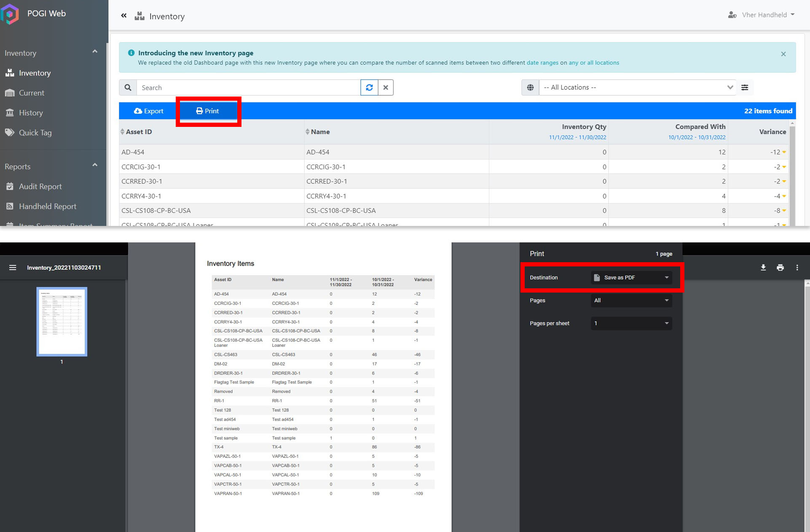Click the Search input field
The width and height of the screenshot is (810, 532).
click(x=249, y=87)
